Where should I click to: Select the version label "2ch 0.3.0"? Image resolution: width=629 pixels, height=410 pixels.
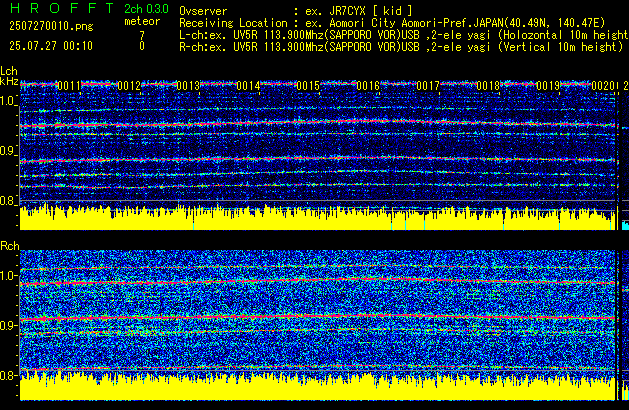point(146,8)
